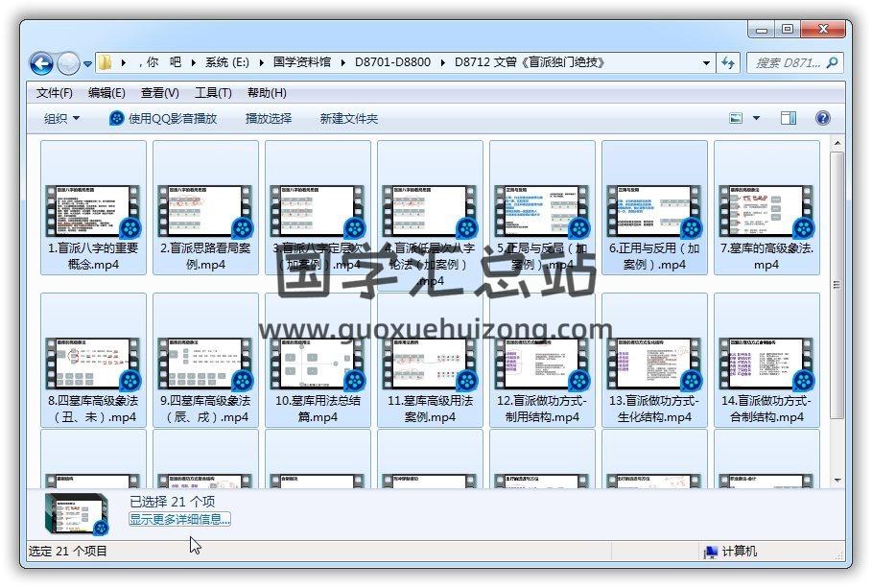Click the scrollbar down arrow
The width and height of the screenshot is (872, 588).
pos(837,480)
